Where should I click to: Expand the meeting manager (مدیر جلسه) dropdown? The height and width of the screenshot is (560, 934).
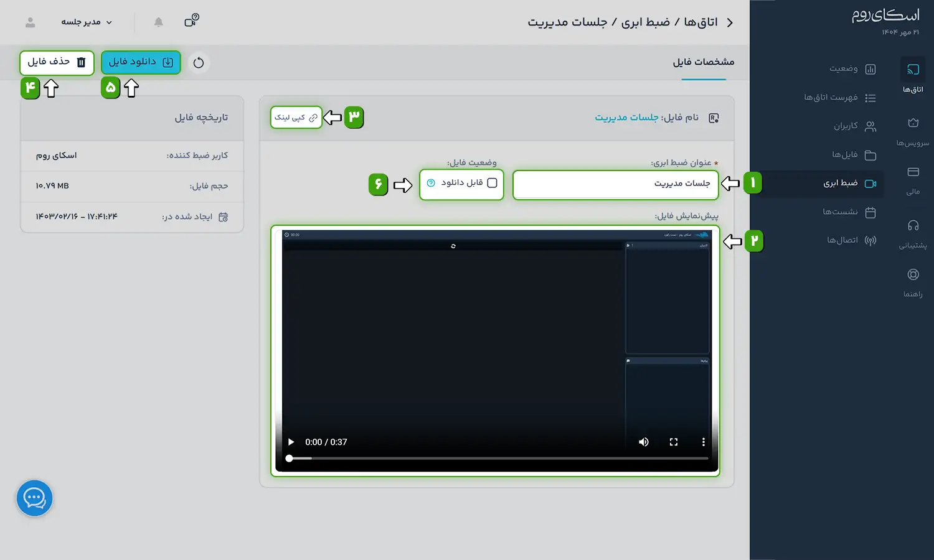pyautogui.click(x=87, y=22)
